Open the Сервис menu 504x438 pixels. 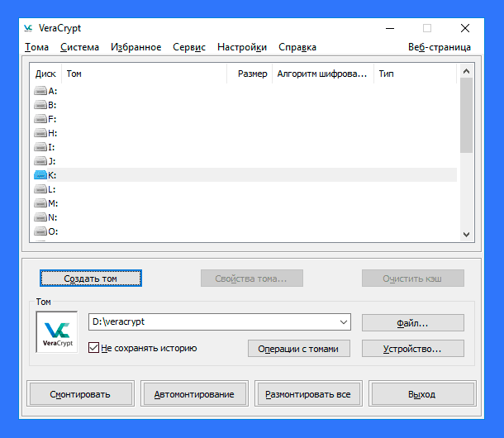click(x=189, y=47)
